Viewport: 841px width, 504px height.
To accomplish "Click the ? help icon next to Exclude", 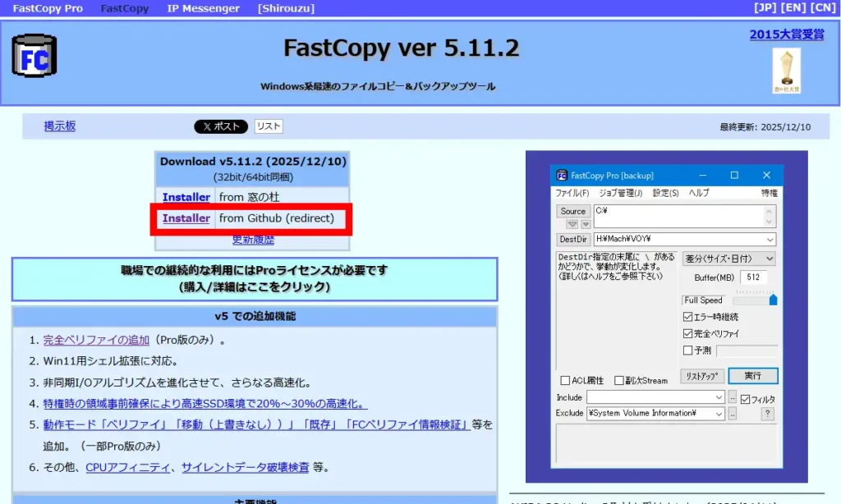I will tap(768, 413).
